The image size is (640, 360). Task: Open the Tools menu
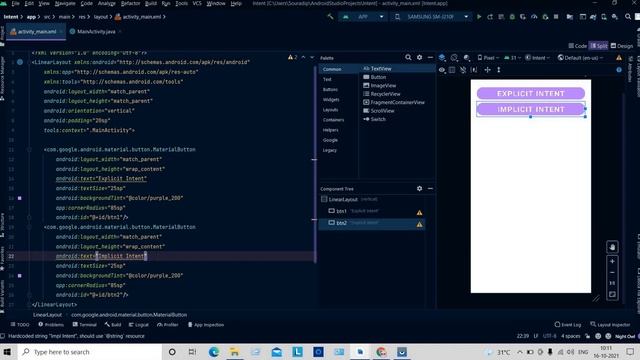tap(181, 3)
